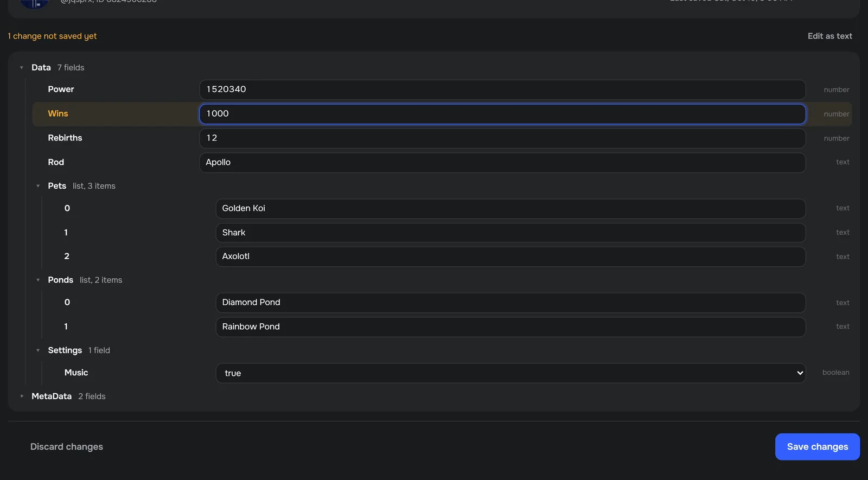Collapse the Ponds list triangle
The height and width of the screenshot is (480, 868).
(38, 280)
